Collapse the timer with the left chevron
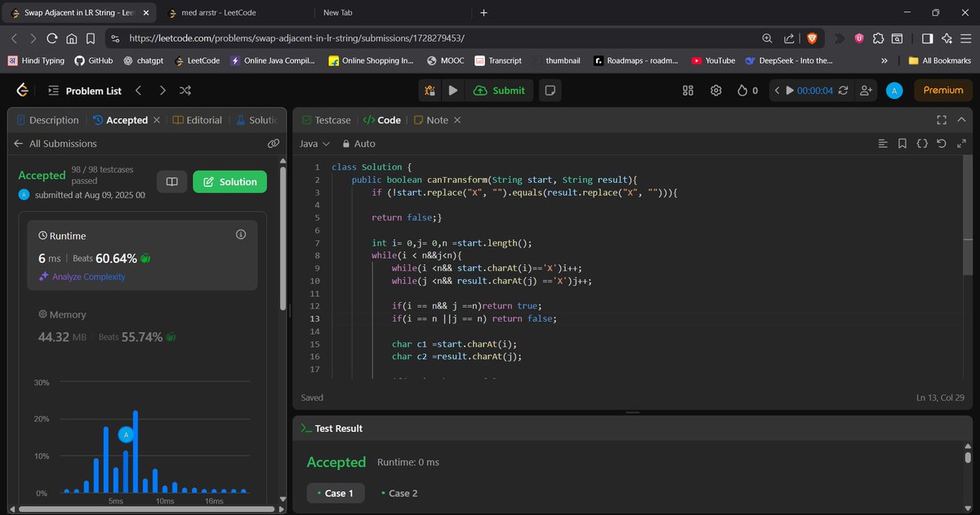Screen dimensions: 980x515 (777, 91)
